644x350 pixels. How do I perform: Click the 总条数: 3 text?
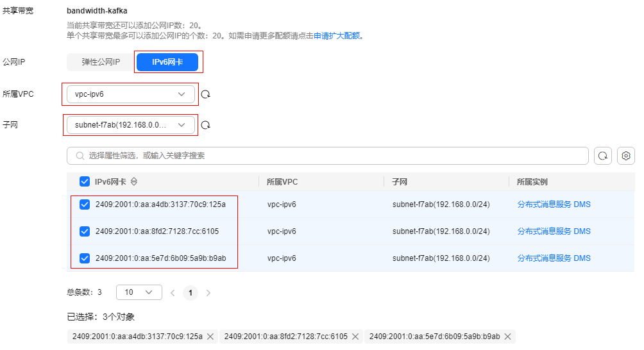click(x=84, y=292)
